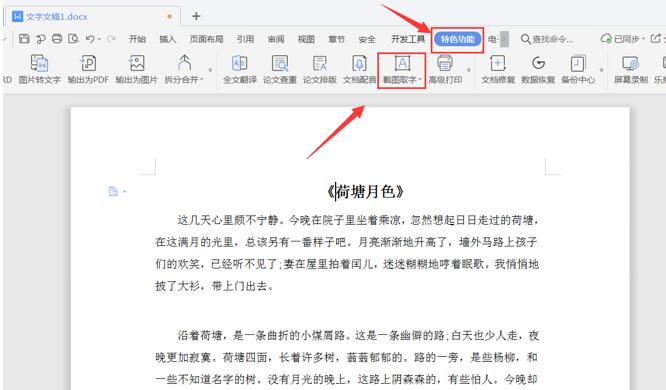Open the 审阅 (Review) tab
Screen dimensions: 666x390
pos(276,39)
